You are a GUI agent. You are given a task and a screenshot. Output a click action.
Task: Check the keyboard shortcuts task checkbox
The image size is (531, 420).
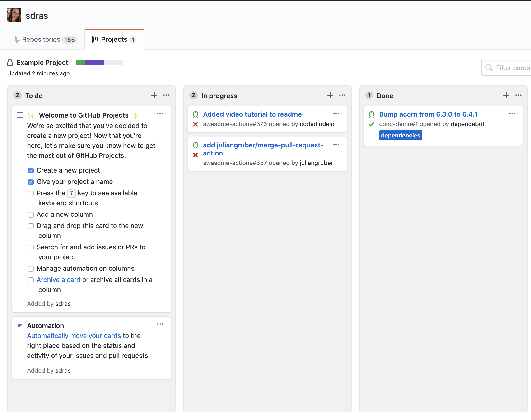pyautogui.click(x=31, y=193)
